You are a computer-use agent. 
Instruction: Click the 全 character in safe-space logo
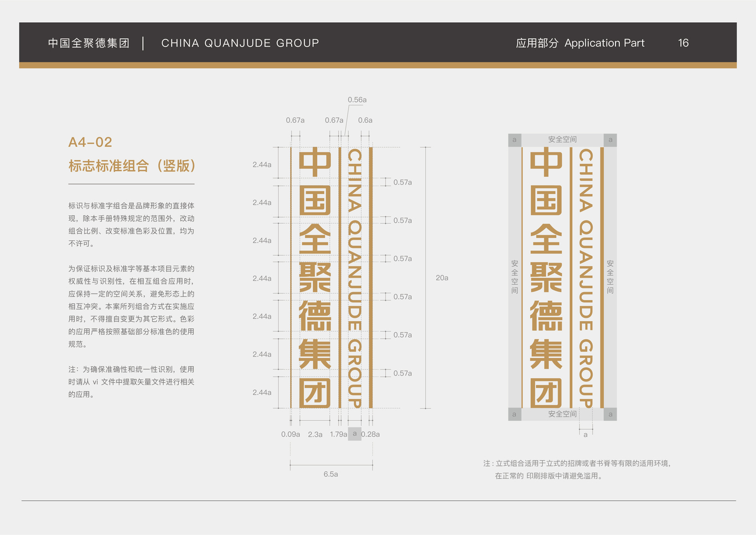pos(546,239)
